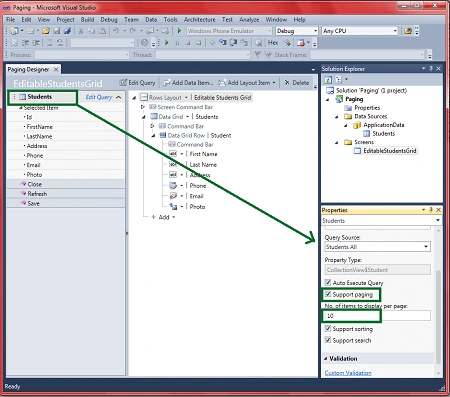Click the Close method icon in the left pane
Viewport: 450px width, 397px height.
[24, 184]
